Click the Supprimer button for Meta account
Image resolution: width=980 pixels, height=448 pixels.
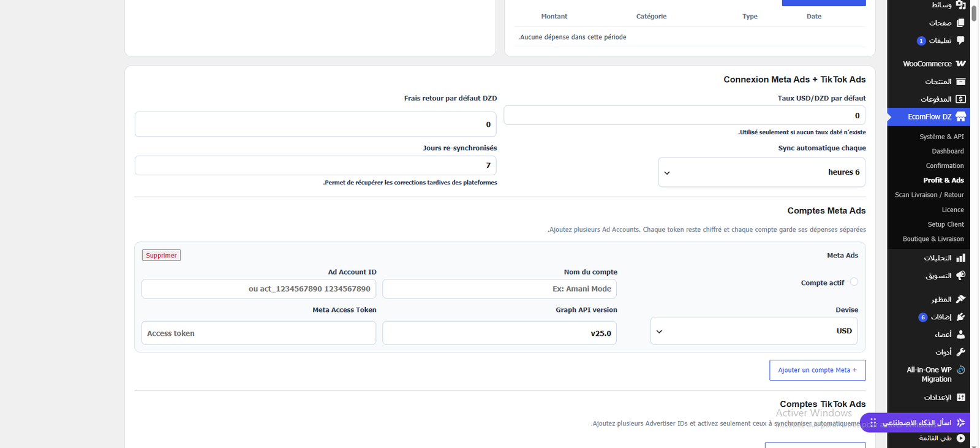pyautogui.click(x=161, y=256)
